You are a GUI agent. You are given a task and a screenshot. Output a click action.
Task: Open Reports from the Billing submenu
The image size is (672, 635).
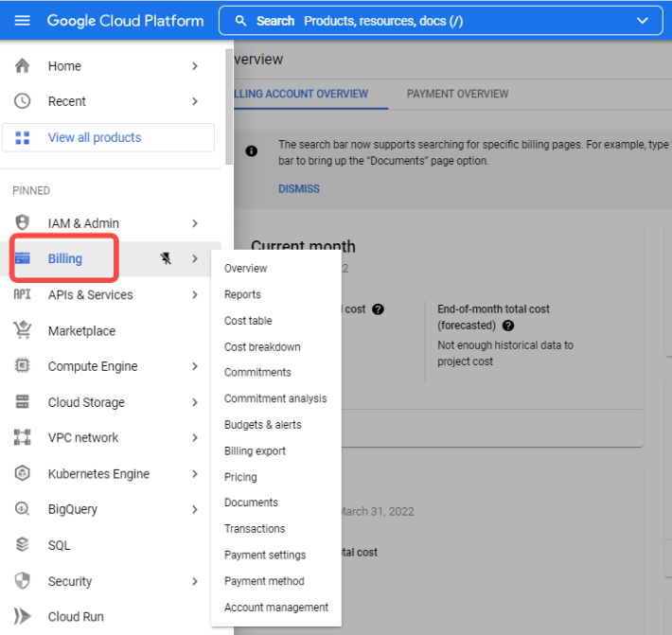click(242, 294)
